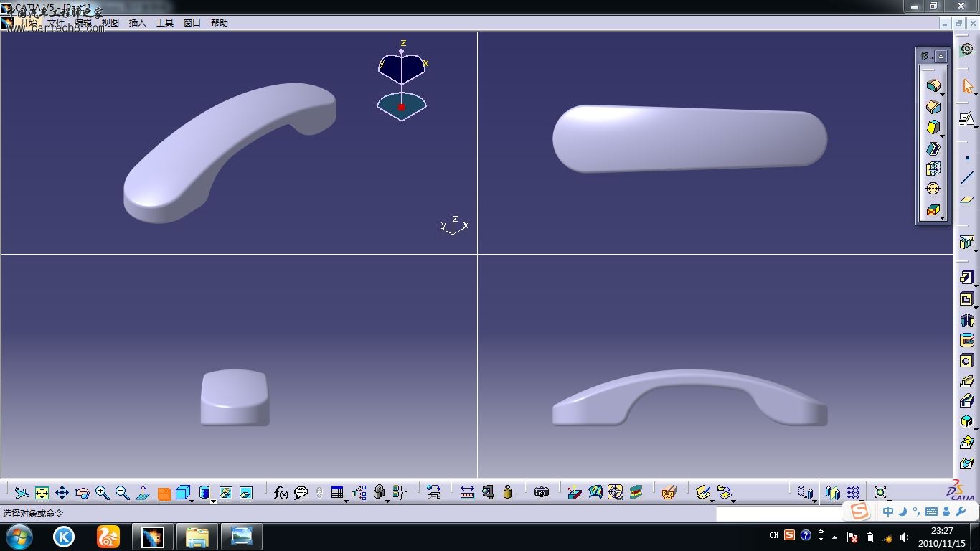Viewport: 980px width, 551px height.
Task: Select the Chamfer tool in floating toolbar
Action: click(933, 107)
